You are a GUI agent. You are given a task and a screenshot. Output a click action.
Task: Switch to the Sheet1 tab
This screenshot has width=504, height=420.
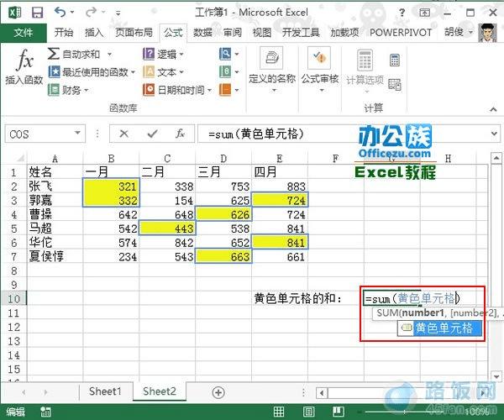pos(105,391)
